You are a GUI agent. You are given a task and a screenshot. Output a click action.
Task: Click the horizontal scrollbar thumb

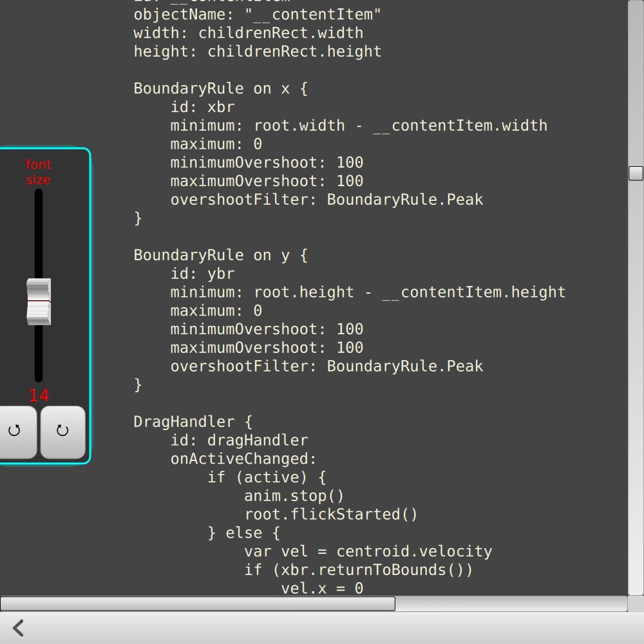tap(197, 603)
